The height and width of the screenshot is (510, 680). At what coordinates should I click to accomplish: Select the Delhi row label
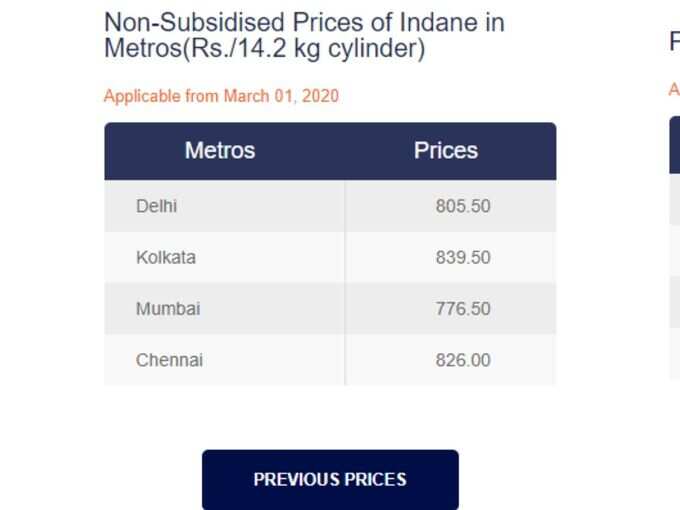[x=156, y=206]
